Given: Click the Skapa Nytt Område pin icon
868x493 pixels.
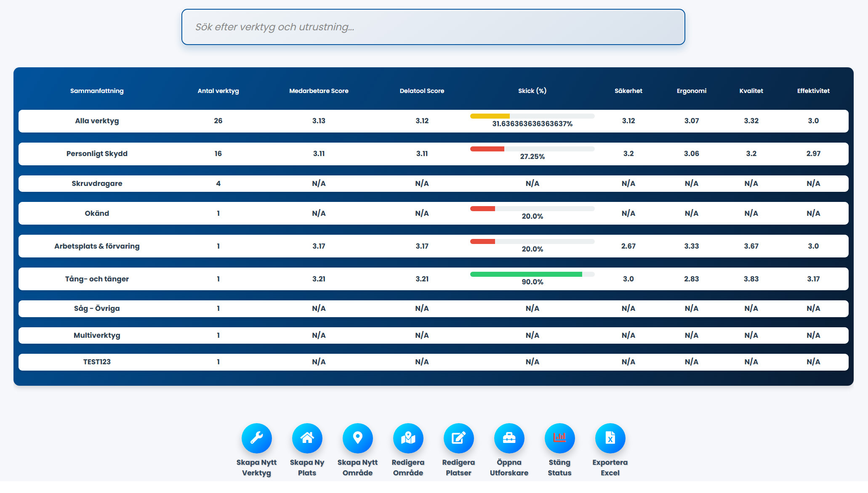Looking at the screenshot, I should [x=357, y=438].
